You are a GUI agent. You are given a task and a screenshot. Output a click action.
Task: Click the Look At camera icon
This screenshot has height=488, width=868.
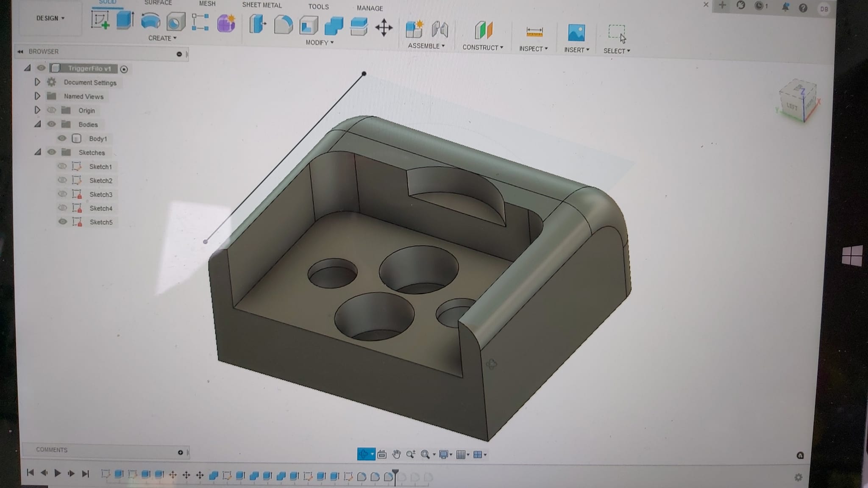click(x=381, y=455)
